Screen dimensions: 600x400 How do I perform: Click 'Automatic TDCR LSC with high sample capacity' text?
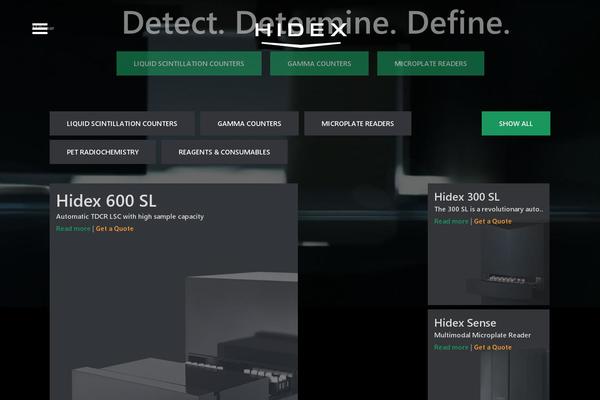(x=130, y=217)
